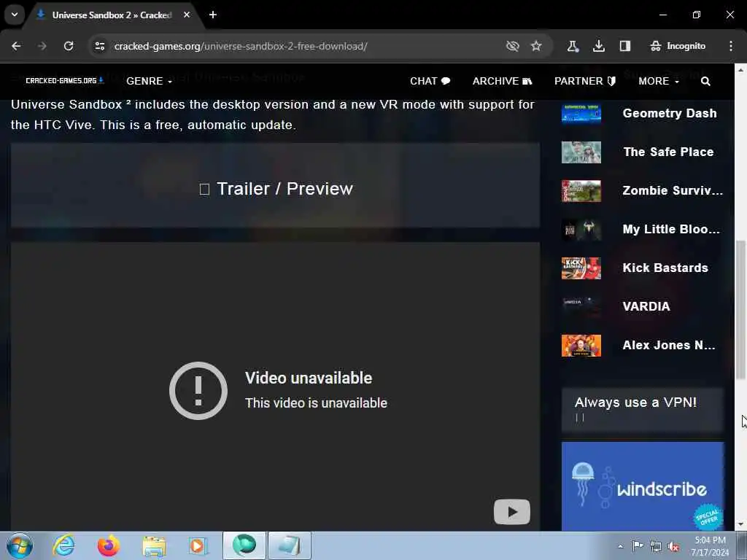Click Show desktop button at taskbar end

(742, 545)
